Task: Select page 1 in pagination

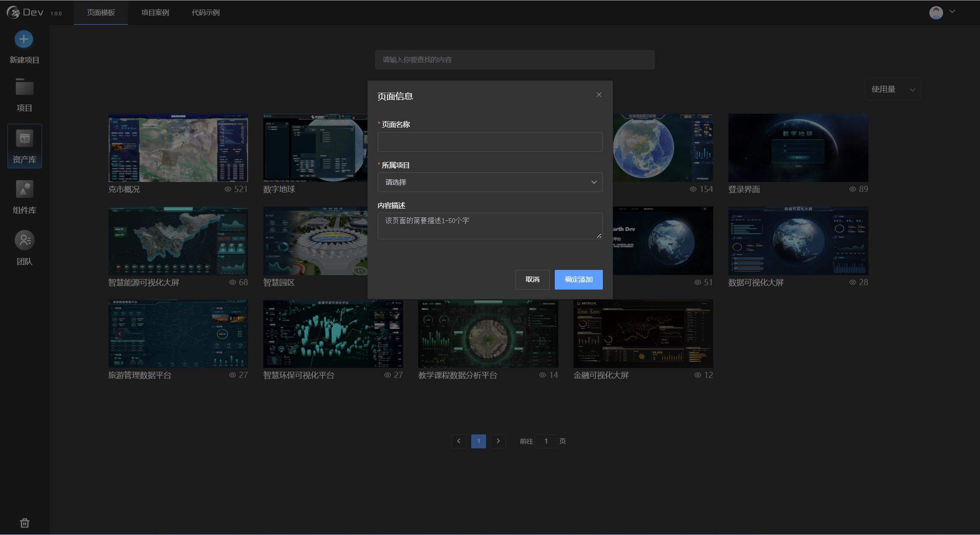Action: point(479,441)
